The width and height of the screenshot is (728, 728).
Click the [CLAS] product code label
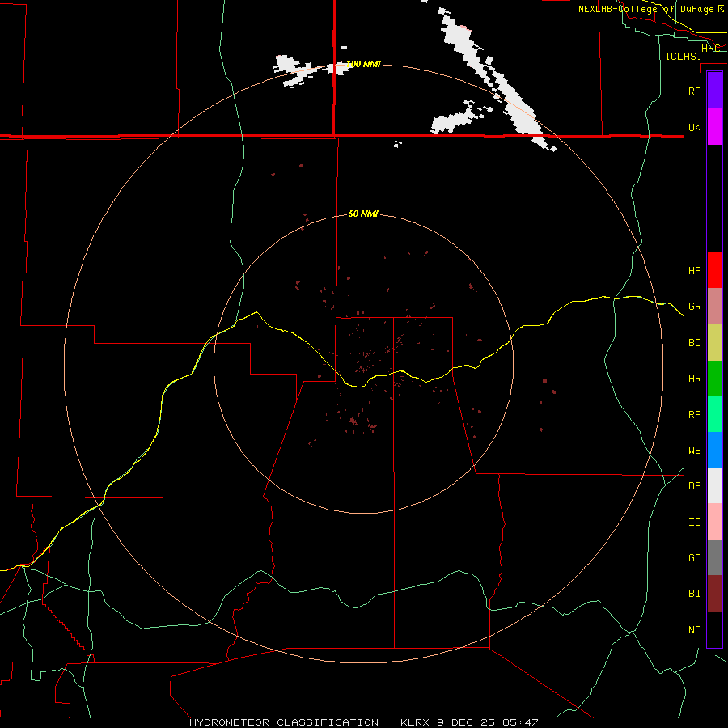click(684, 56)
